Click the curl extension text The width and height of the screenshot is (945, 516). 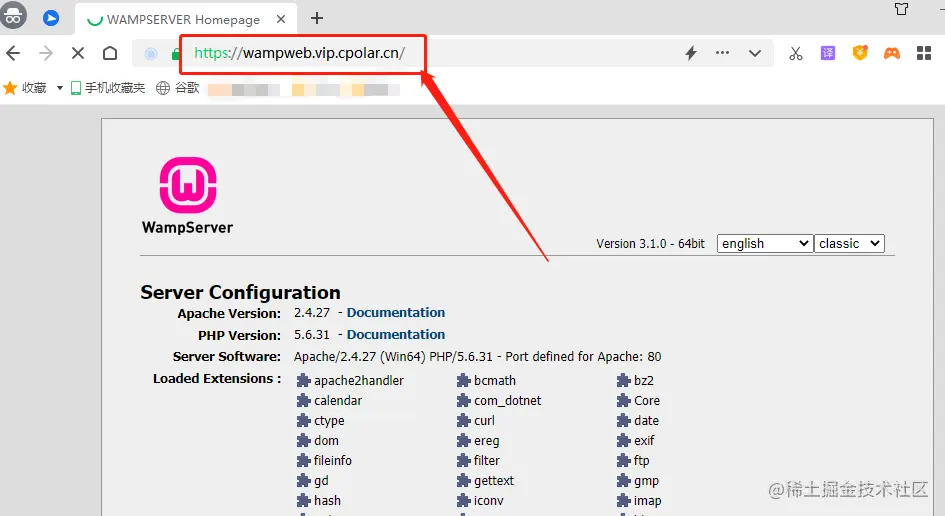click(x=484, y=421)
